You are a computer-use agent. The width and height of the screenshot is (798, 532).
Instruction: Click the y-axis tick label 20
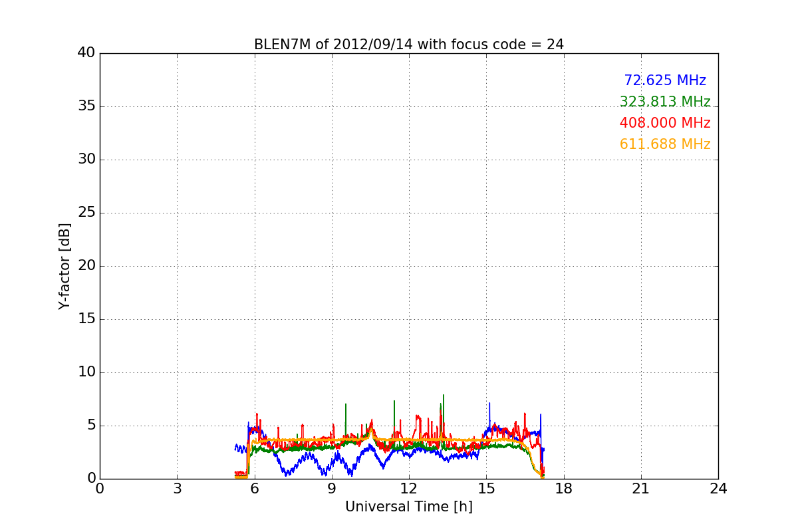tap(86, 266)
